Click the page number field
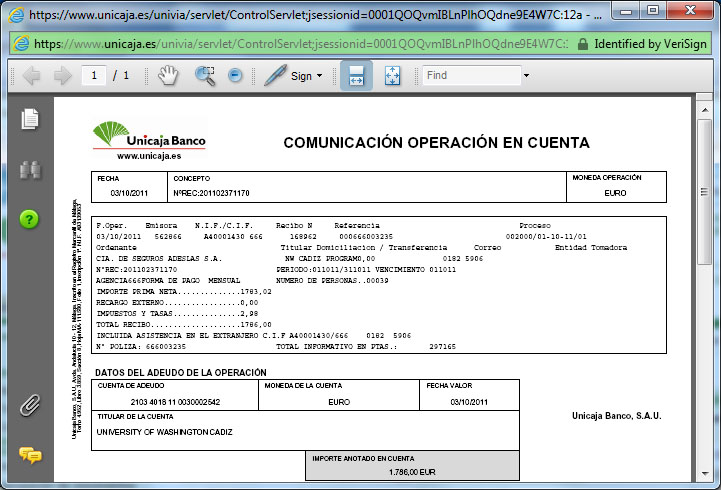This screenshot has height=490, width=721. coord(94,75)
